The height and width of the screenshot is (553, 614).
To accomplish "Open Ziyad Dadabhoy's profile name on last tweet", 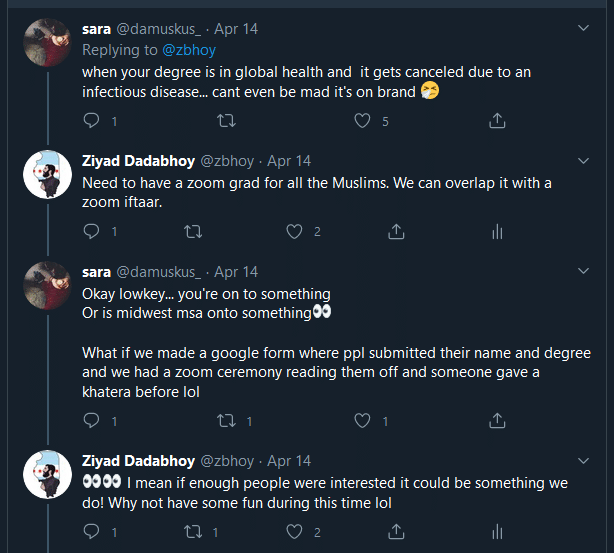I will tap(138, 461).
